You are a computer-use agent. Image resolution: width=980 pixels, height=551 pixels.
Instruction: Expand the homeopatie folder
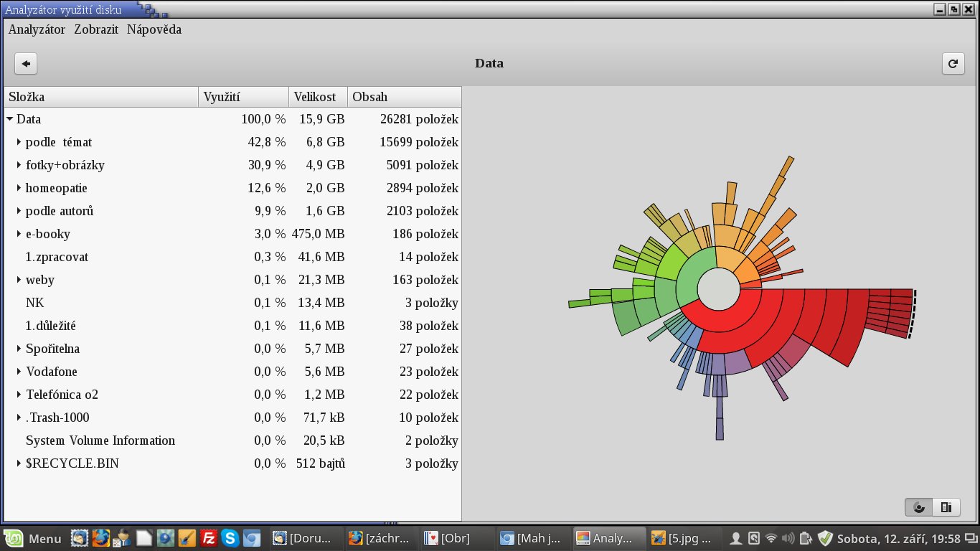pyautogui.click(x=19, y=189)
